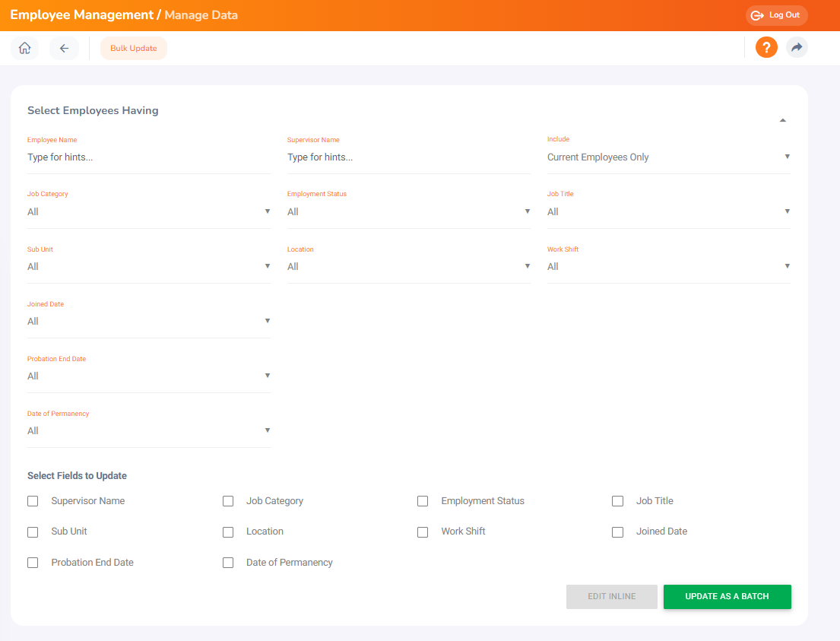The image size is (840, 641).
Task: Open the Job Category filter dropdown
Action: 149,212
